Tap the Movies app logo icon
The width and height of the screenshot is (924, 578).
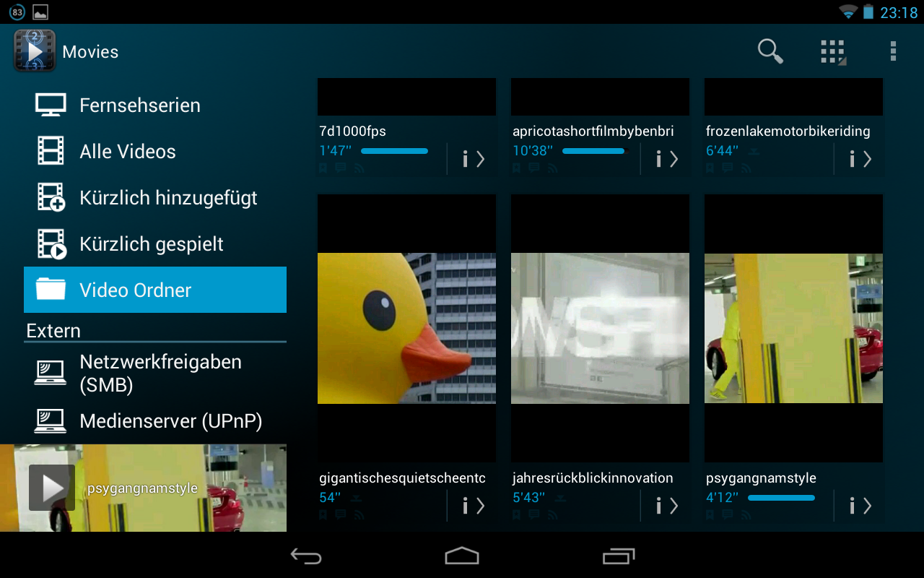tap(35, 51)
